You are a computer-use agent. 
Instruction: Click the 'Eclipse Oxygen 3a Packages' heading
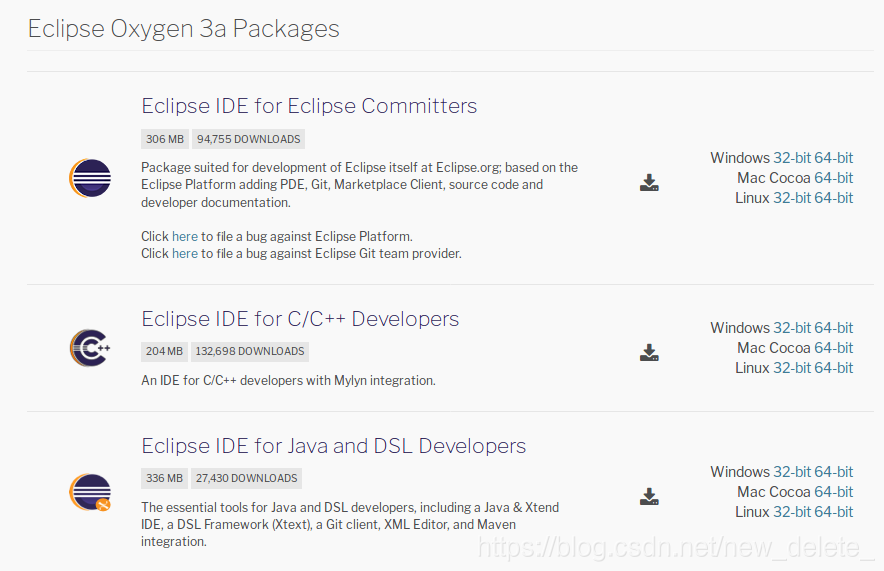pyautogui.click(x=184, y=29)
